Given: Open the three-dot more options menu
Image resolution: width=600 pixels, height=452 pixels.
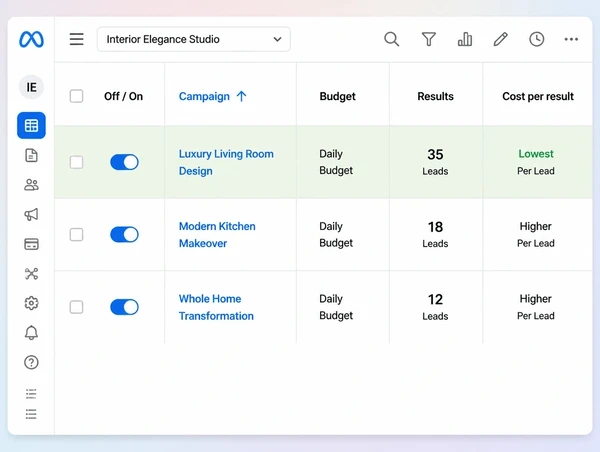Looking at the screenshot, I should 571,39.
